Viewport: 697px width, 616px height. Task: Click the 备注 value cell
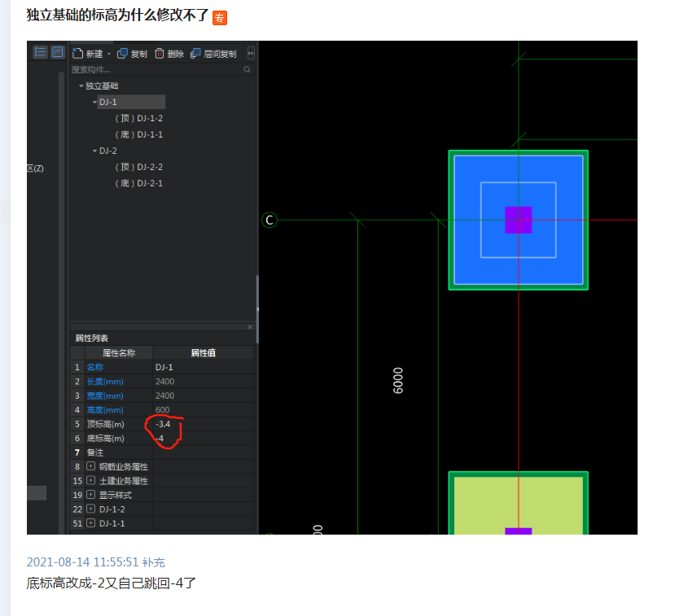(203, 452)
